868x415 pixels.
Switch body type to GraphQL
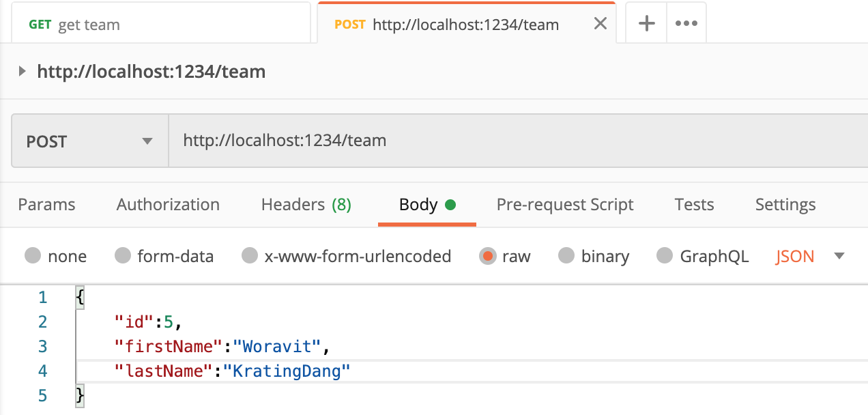pos(702,256)
